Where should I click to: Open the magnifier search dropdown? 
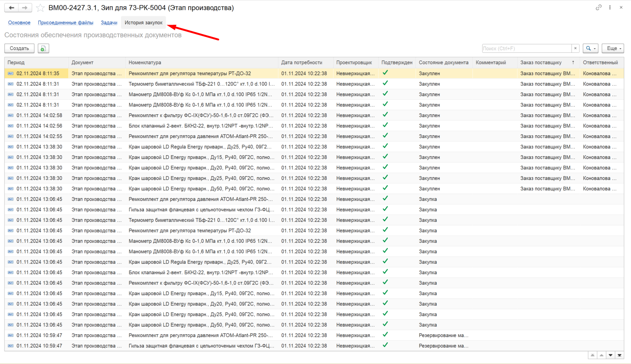click(x=591, y=48)
